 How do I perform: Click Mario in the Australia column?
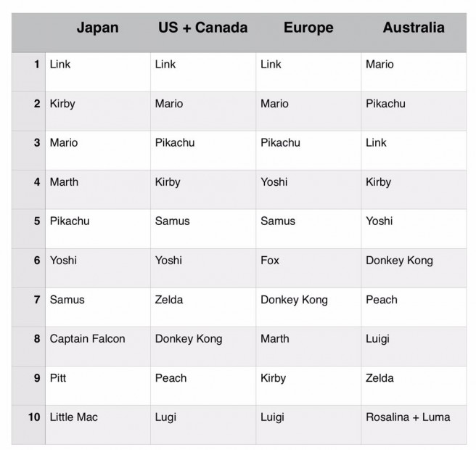[x=379, y=65]
